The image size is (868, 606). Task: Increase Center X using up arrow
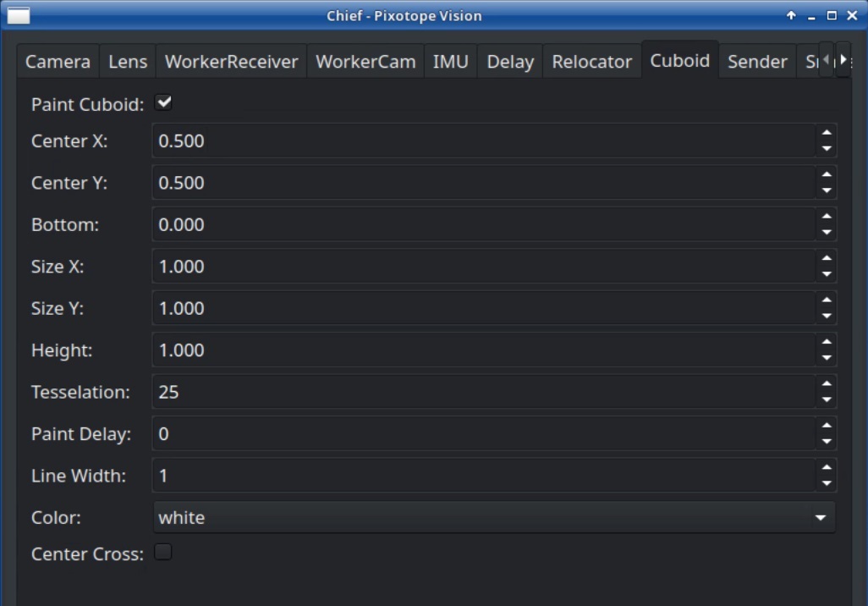[x=827, y=133]
